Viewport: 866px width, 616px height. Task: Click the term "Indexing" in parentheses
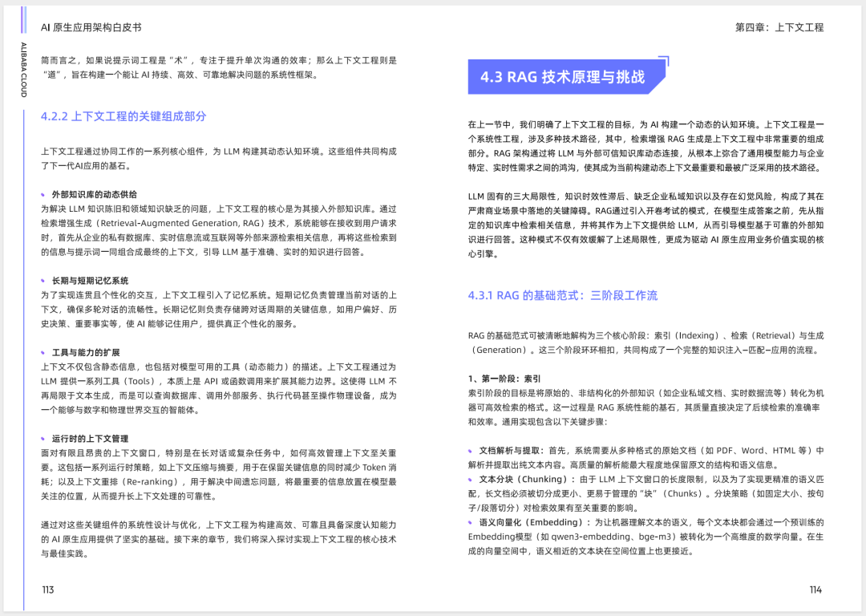697,335
